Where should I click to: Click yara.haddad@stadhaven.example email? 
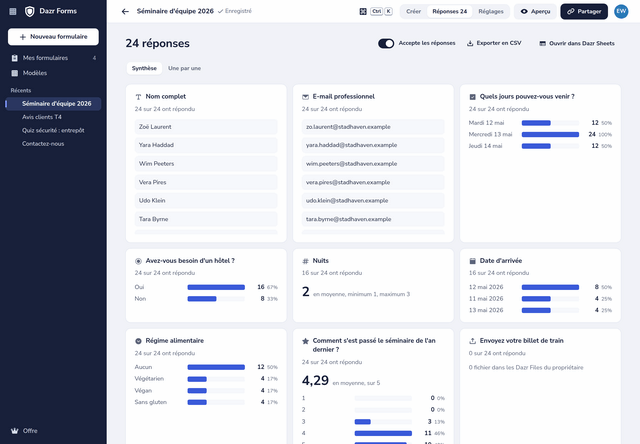(373, 145)
